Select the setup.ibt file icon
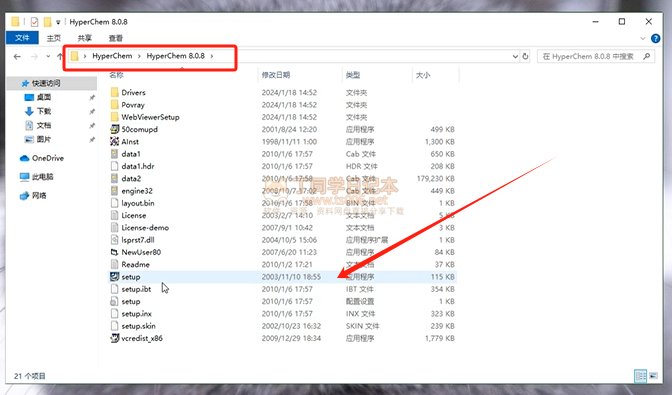This screenshot has width=672, height=395. point(114,289)
